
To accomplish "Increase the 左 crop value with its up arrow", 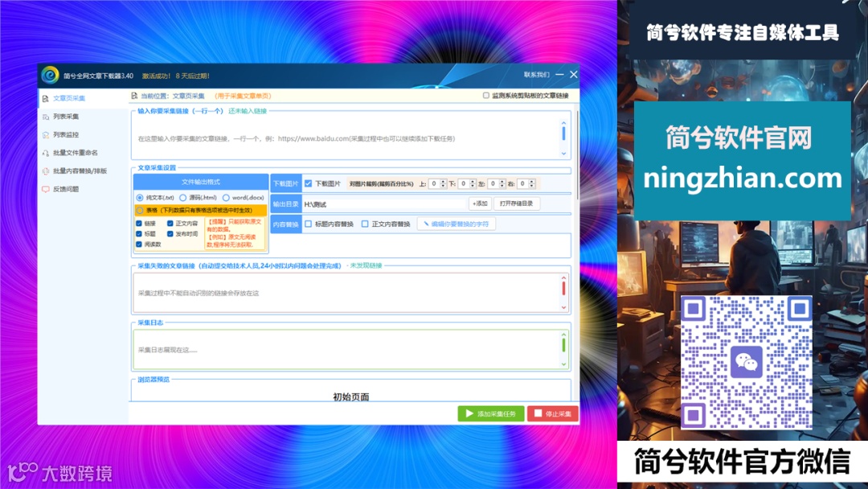I will (x=502, y=181).
